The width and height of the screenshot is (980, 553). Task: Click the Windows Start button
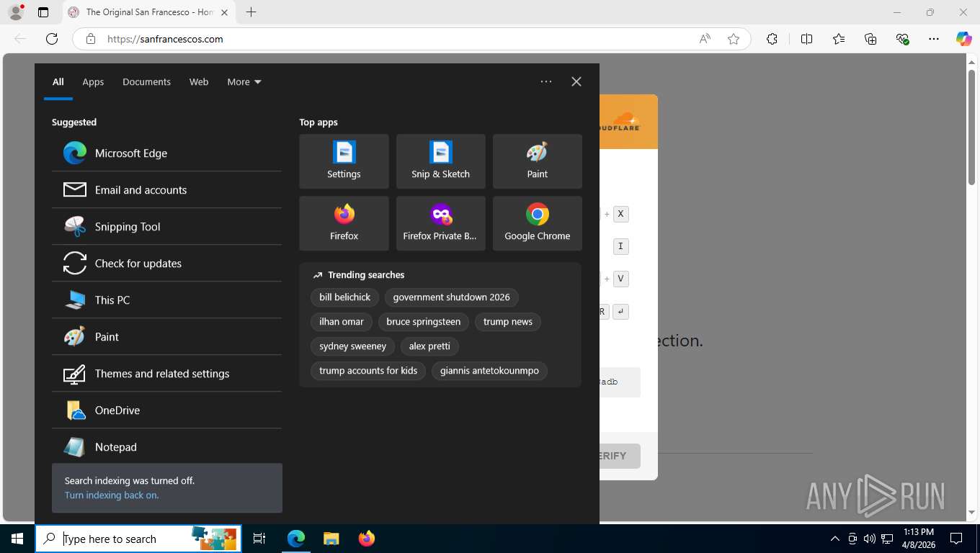tap(17, 539)
